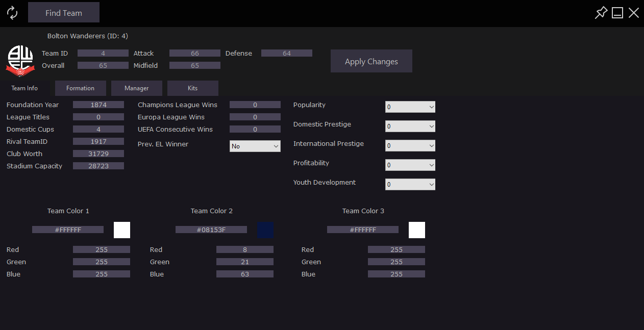Click the Team Color 2 heading
This screenshot has height=330, width=644.
(x=212, y=211)
